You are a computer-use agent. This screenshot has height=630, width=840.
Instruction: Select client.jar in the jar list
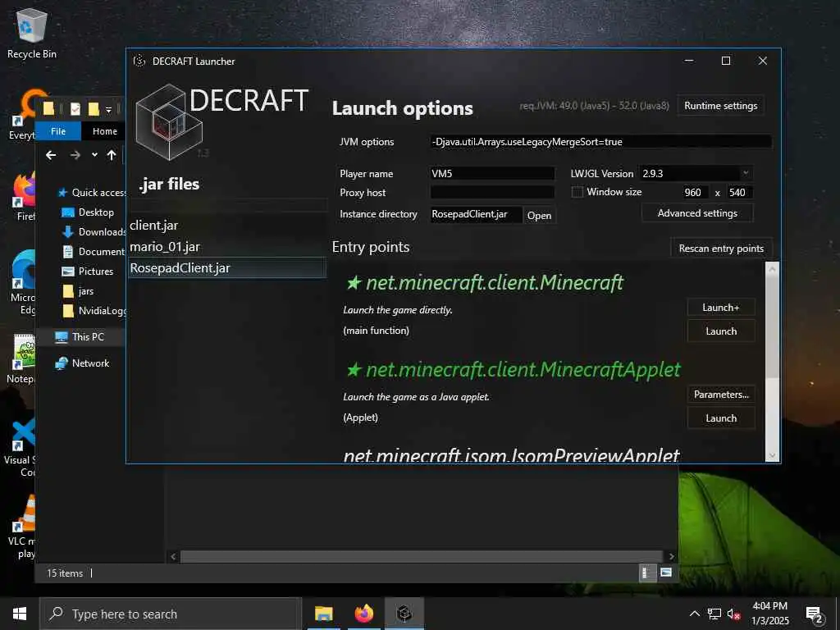tap(227, 226)
